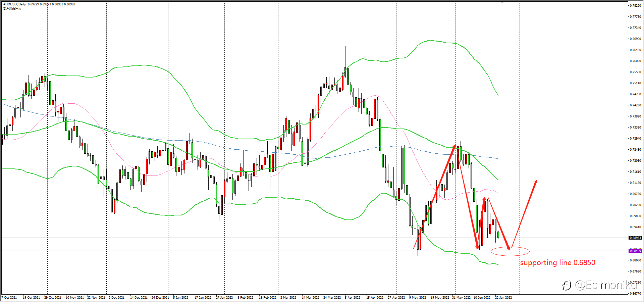Click the 0.69410 price axis label
The width and height of the screenshot is (644, 302).
[x=635, y=227]
